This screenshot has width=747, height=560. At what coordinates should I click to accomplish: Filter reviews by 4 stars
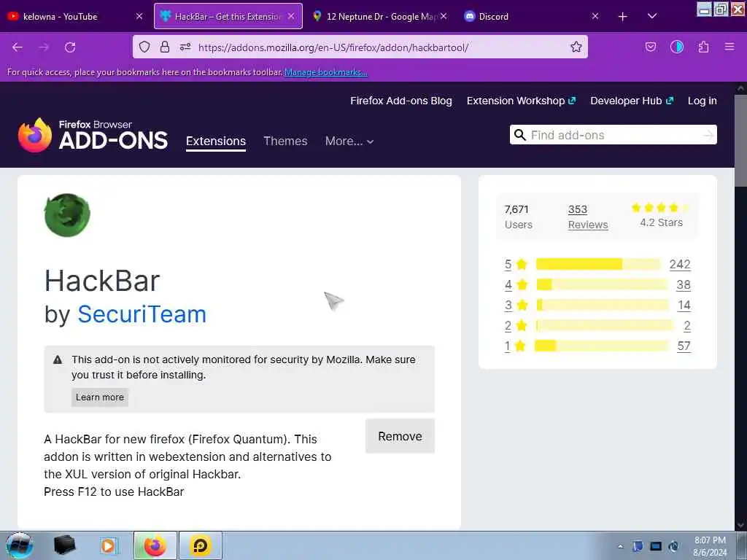[x=516, y=285]
